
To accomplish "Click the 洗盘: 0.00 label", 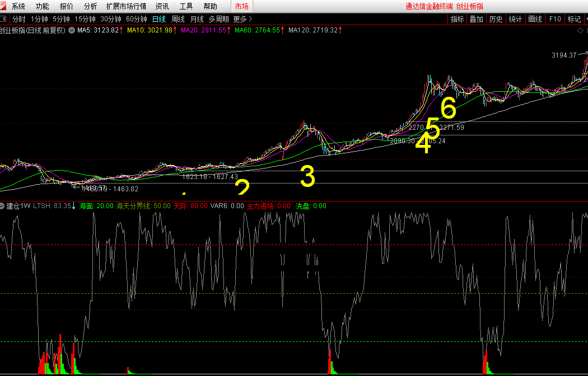I will tap(311, 205).
